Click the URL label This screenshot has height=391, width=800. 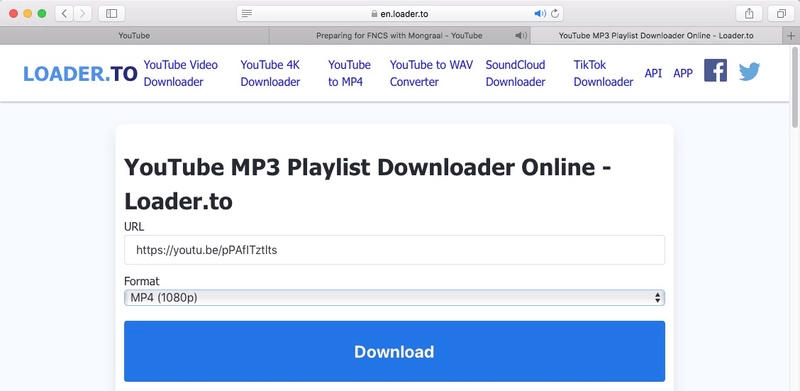pos(134,226)
